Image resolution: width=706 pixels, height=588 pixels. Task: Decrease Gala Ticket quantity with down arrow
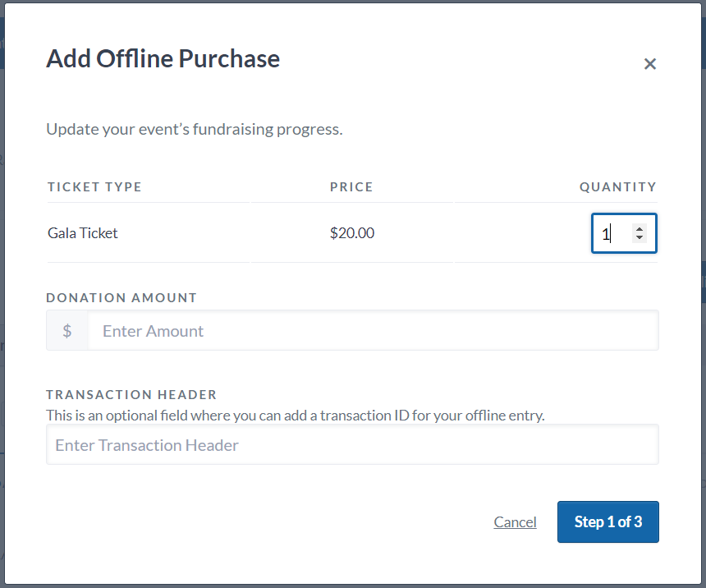[x=640, y=238]
